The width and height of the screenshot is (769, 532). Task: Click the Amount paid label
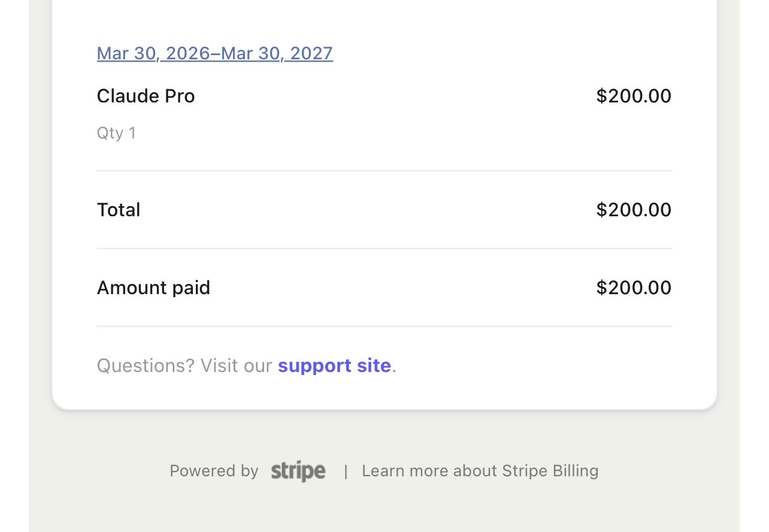tap(153, 288)
